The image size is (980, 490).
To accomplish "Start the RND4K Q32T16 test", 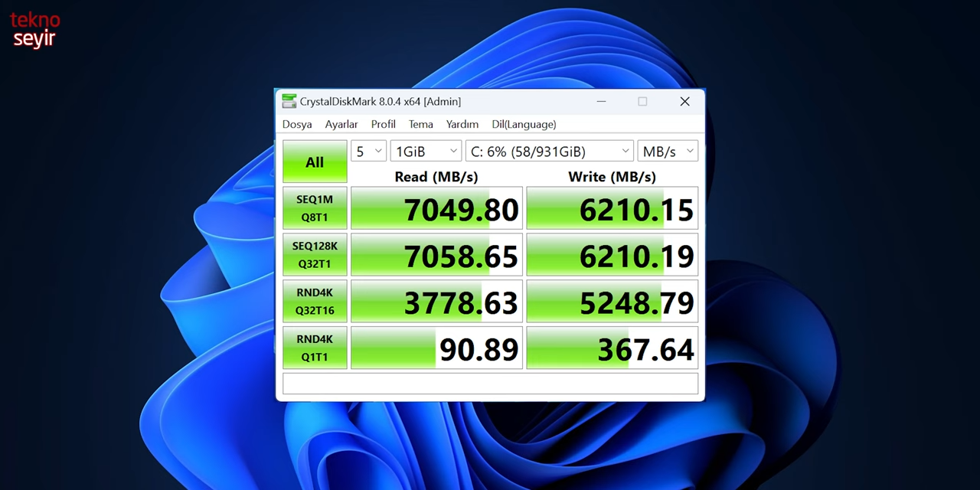I will pyautogui.click(x=315, y=301).
